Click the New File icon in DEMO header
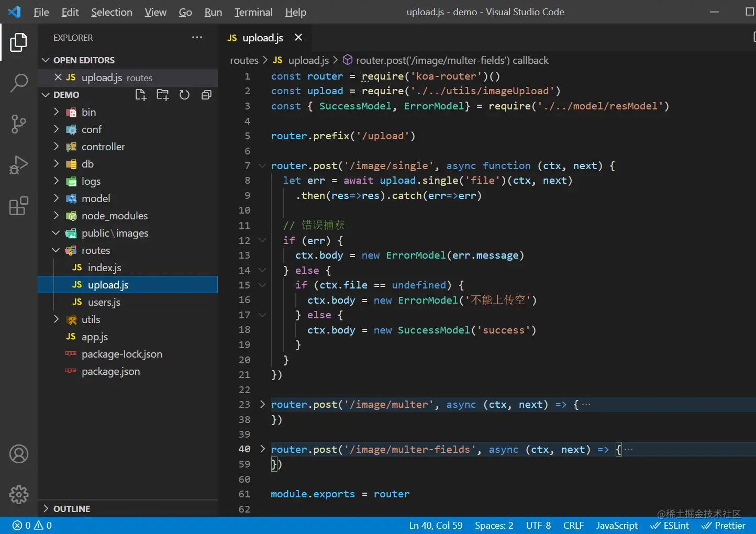The width and height of the screenshot is (756, 534). click(141, 95)
